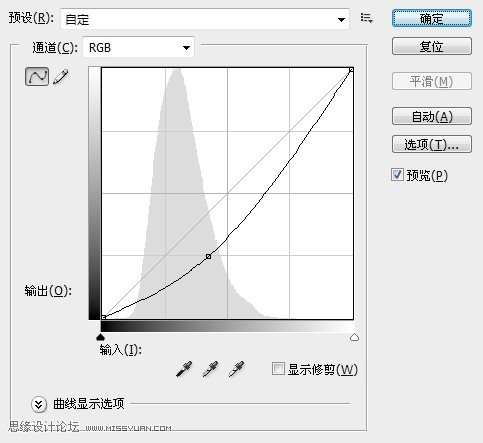The height and width of the screenshot is (443, 483).
Task: Select the top-right curve endpoint
Action: (x=351, y=70)
